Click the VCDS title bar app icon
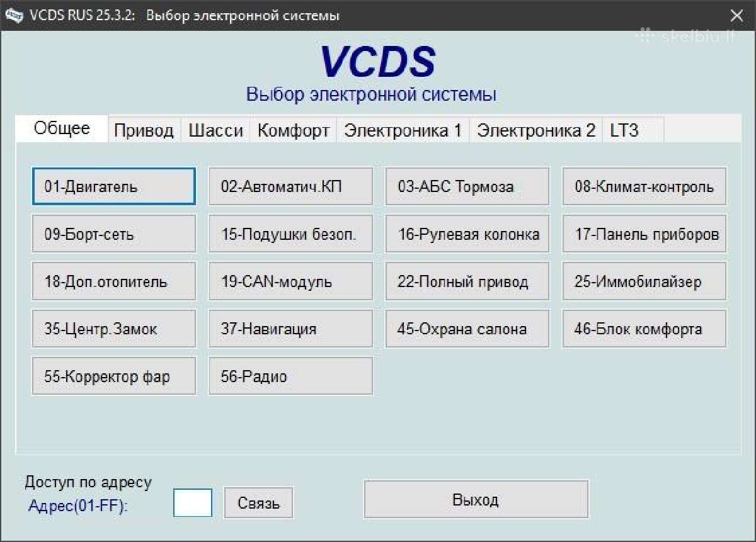The height and width of the screenshot is (542, 756). point(14,16)
